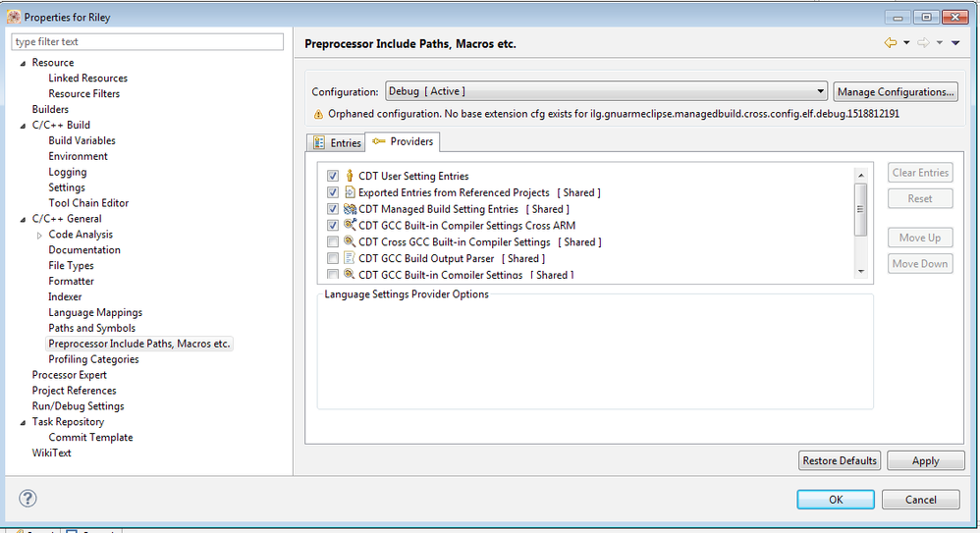This screenshot has height=533, width=980.
Task: Focus the type filter text field
Action: tap(147, 42)
